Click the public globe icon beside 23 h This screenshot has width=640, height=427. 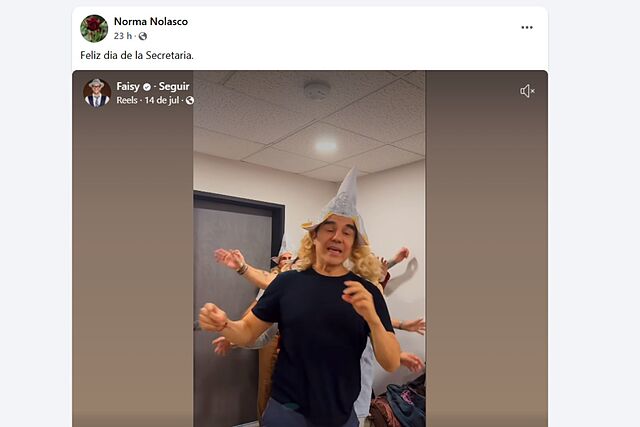[142, 36]
